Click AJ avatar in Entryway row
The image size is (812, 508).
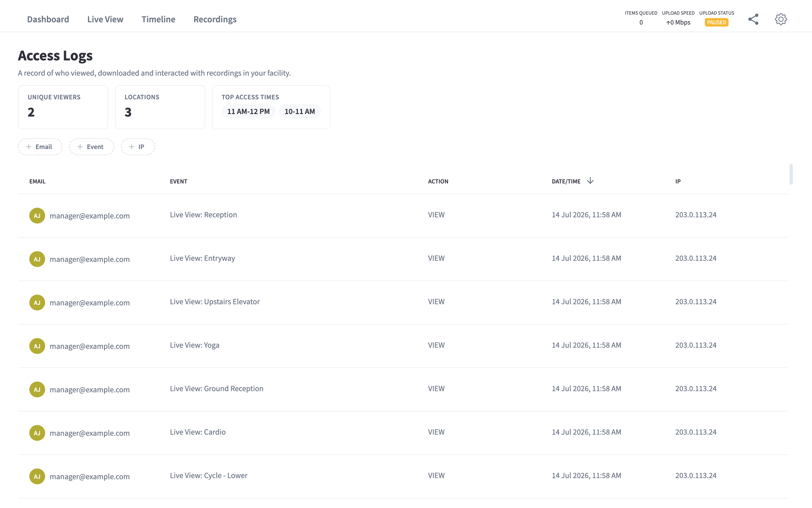point(37,259)
